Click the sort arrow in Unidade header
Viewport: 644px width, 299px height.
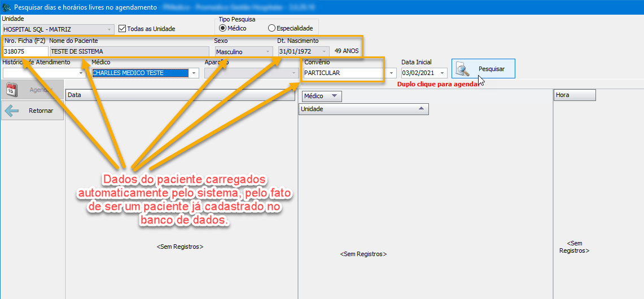421,109
